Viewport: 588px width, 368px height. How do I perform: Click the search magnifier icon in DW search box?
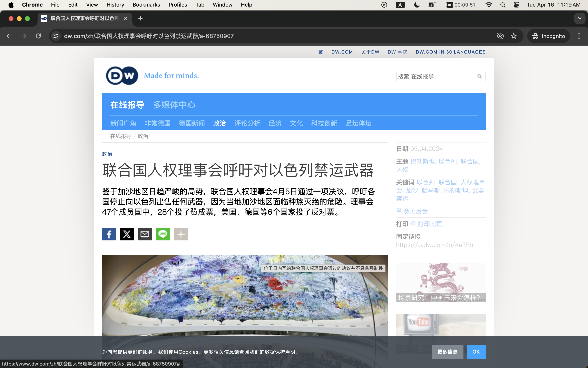click(x=479, y=76)
